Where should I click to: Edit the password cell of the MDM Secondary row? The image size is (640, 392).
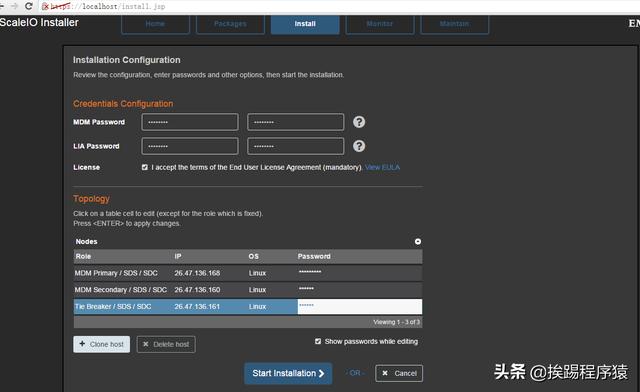pos(359,290)
